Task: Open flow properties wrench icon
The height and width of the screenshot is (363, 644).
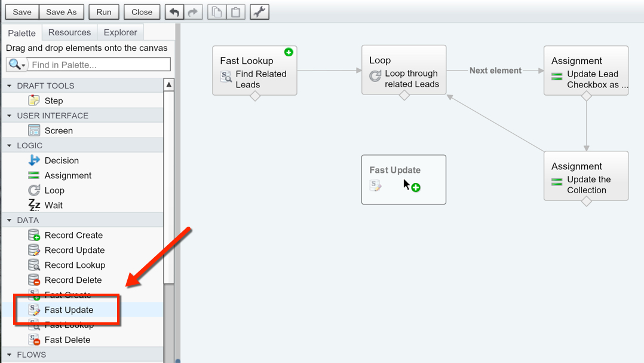Action: pos(259,12)
